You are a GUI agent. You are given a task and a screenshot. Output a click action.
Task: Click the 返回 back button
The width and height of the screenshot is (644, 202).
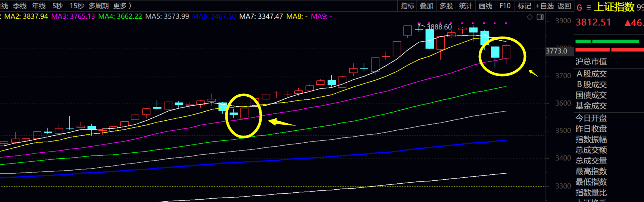564,6
